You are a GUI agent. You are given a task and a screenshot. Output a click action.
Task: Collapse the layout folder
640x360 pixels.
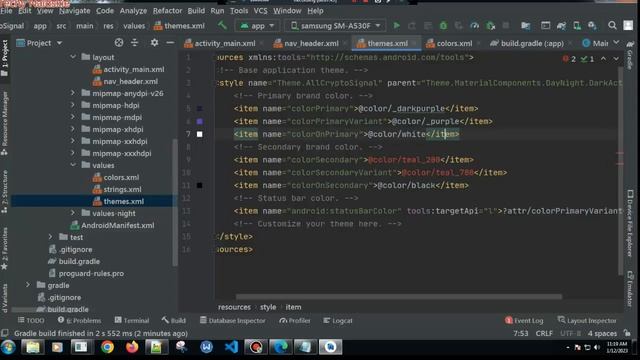(x=73, y=57)
